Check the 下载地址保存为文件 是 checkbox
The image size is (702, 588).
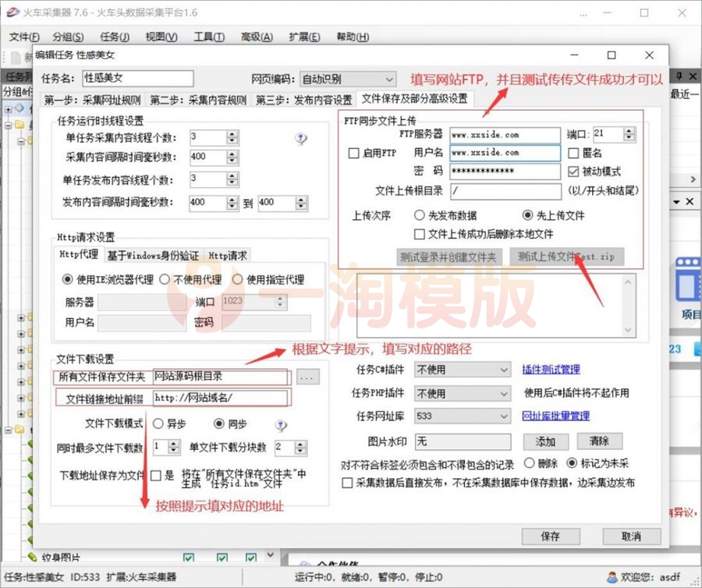tap(156, 475)
